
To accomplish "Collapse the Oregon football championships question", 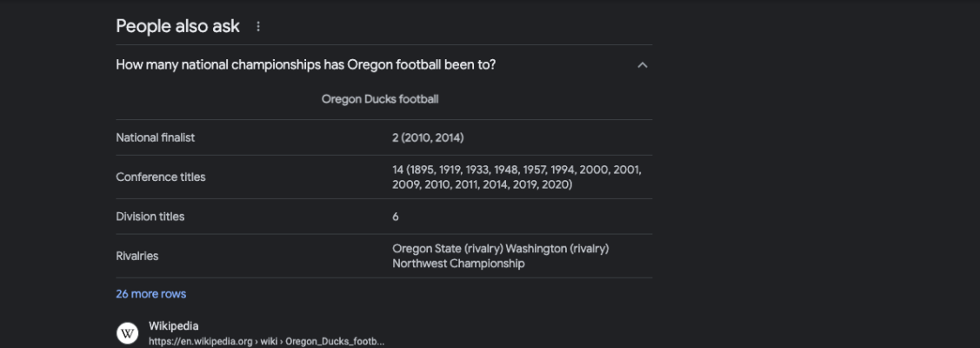I will [642, 65].
